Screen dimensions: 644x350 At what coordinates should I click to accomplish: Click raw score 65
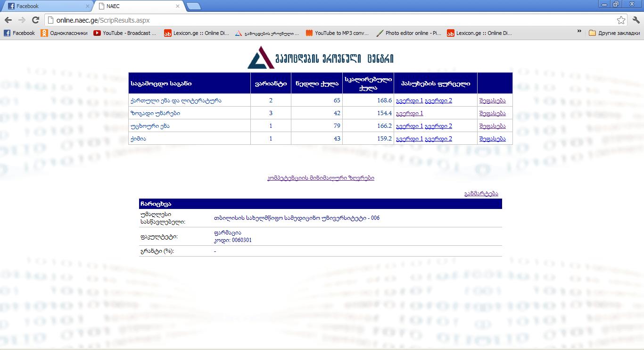tap(337, 100)
